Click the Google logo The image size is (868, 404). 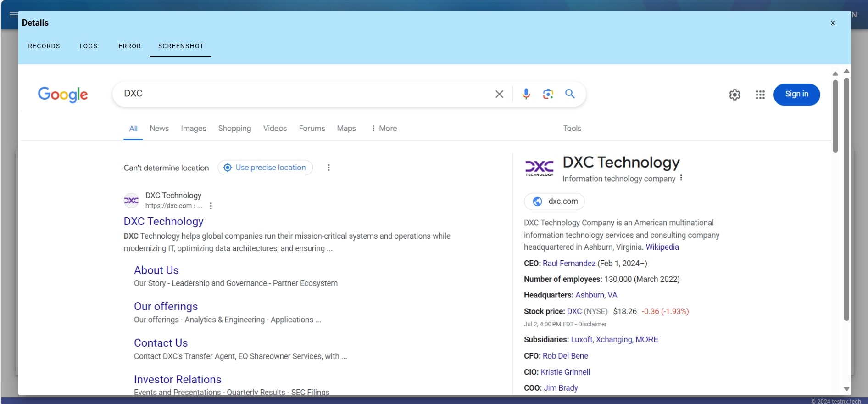point(63,95)
